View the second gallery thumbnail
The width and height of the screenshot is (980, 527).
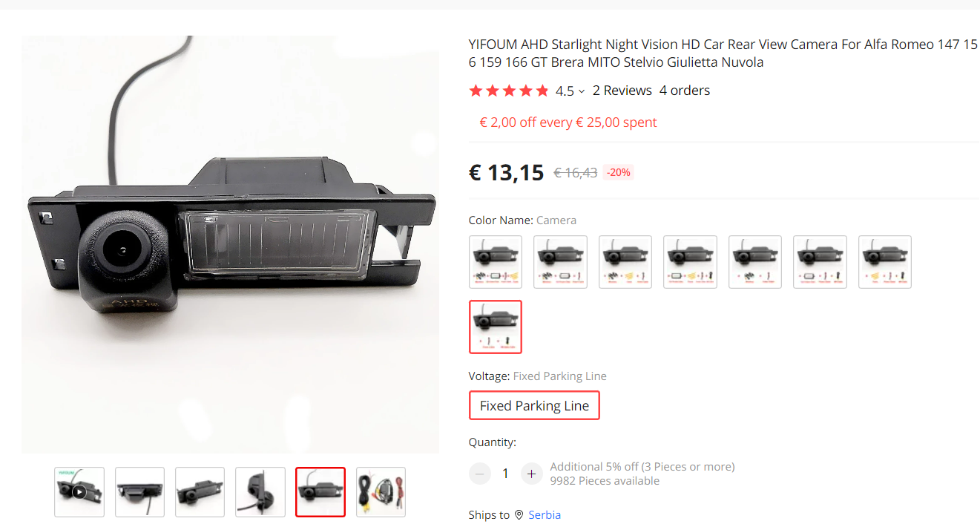139,491
